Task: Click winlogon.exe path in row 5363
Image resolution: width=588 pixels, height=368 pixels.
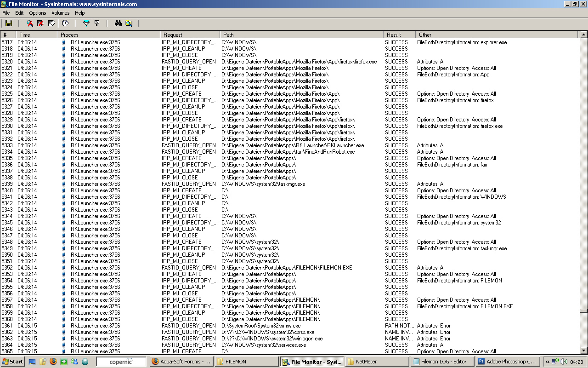Action: (272, 338)
